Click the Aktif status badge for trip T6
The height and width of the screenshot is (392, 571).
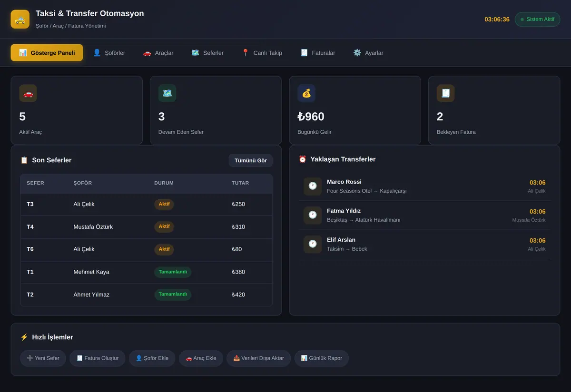[164, 249]
